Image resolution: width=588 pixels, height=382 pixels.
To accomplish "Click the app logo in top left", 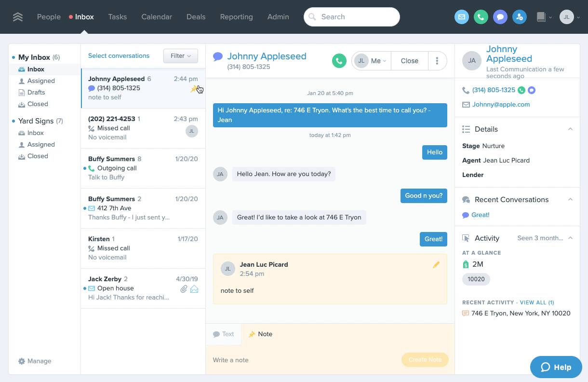I will tap(18, 17).
